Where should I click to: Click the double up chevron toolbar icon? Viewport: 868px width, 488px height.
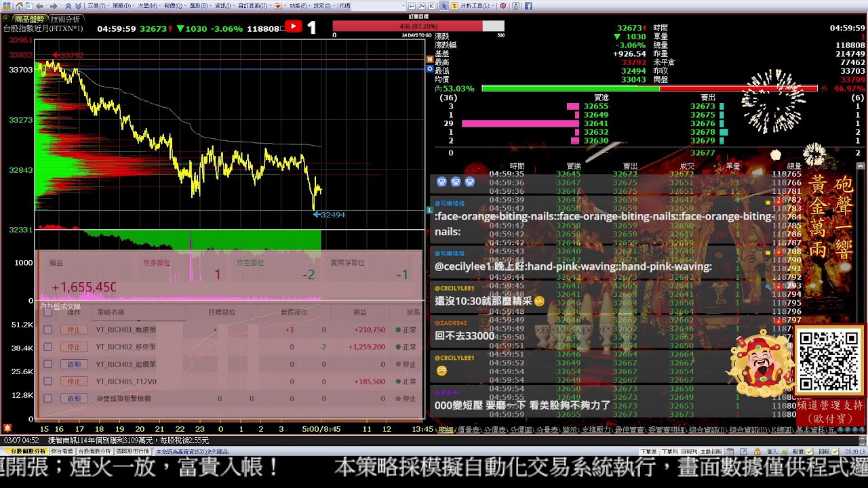point(68,5)
